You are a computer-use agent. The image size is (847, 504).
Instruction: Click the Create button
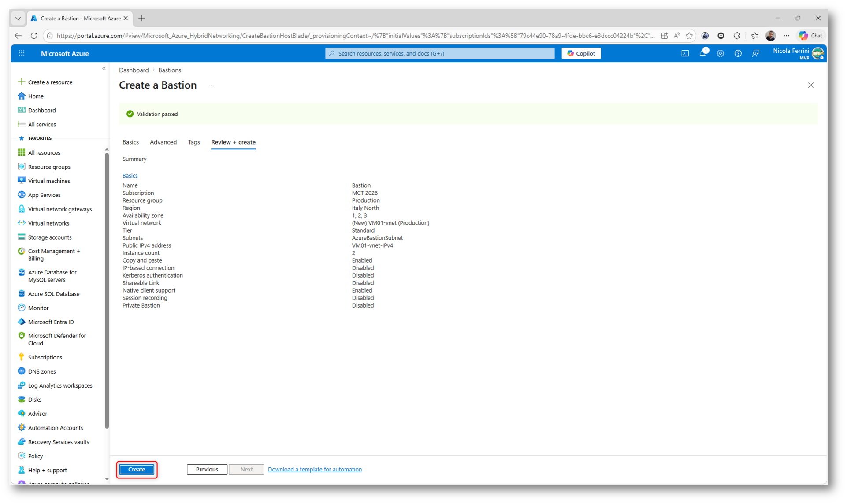pos(137,470)
